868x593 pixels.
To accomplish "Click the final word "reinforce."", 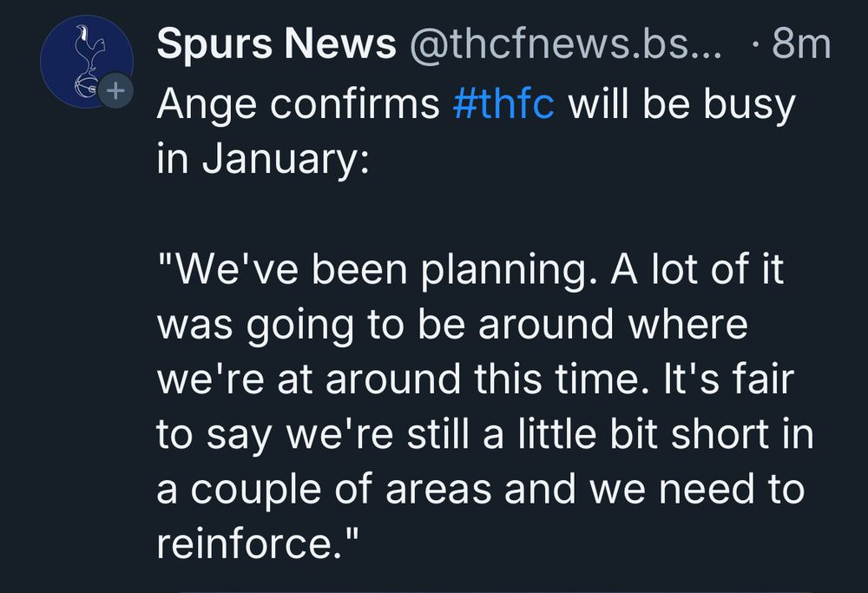I will pyautogui.click(x=259, y=545).
